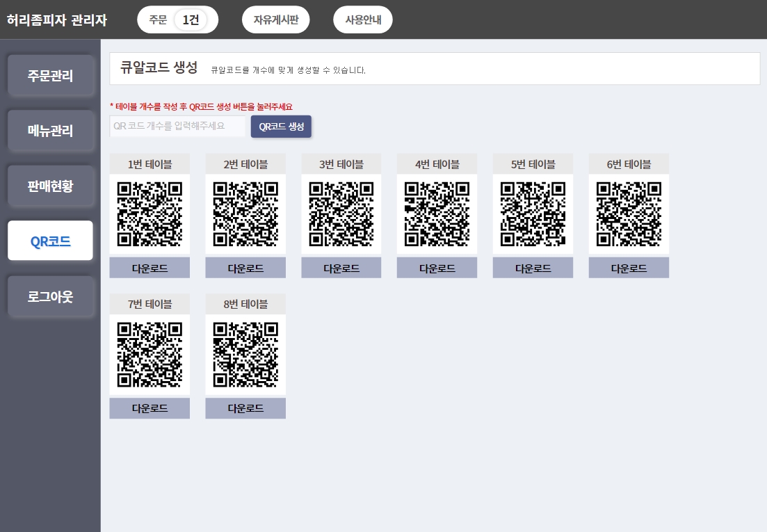
Task: Click the 7번 테이블 QR code image
Action: 149,354
